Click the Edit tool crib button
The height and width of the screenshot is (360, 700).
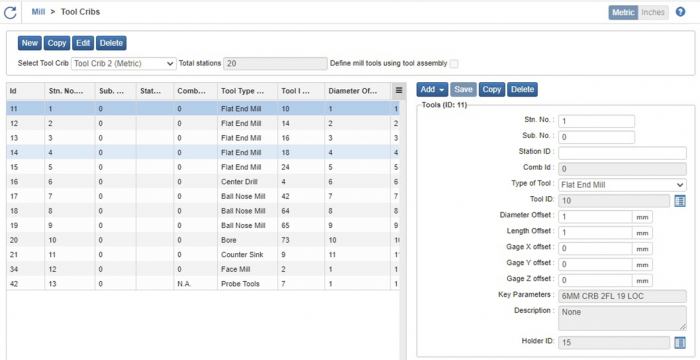tap(83, 43)
